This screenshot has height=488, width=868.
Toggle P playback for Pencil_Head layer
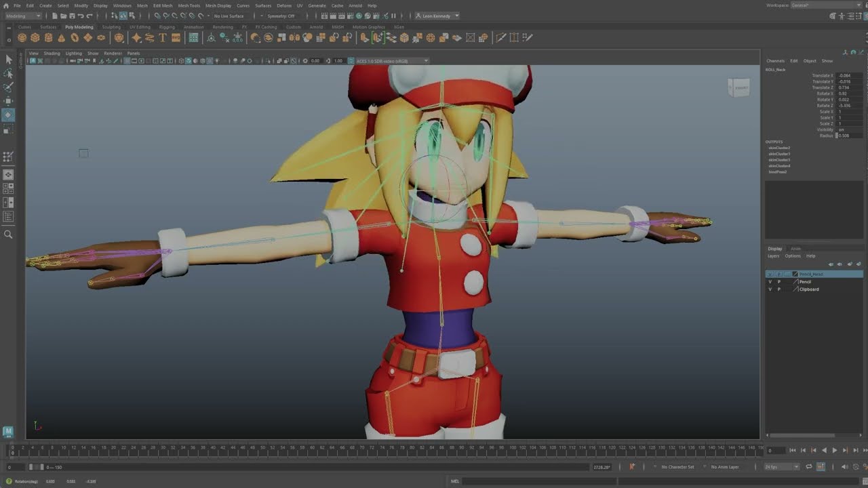(x=778, y=274)
